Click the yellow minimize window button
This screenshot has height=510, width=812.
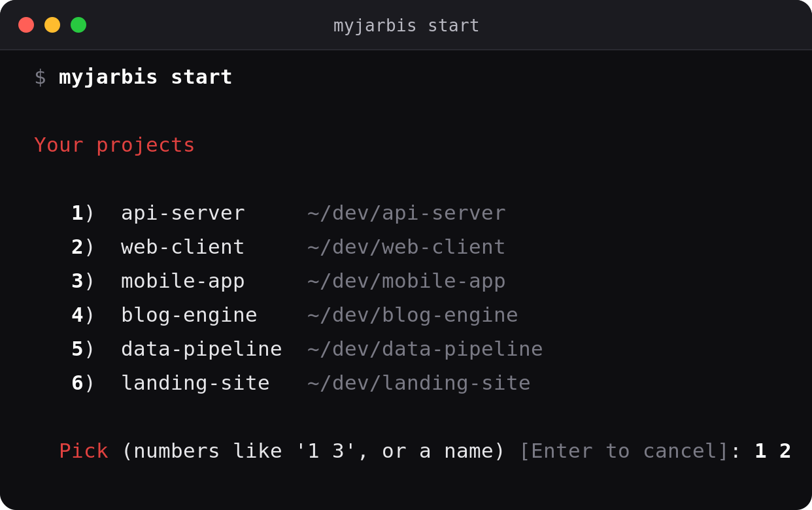pos(52,25)
